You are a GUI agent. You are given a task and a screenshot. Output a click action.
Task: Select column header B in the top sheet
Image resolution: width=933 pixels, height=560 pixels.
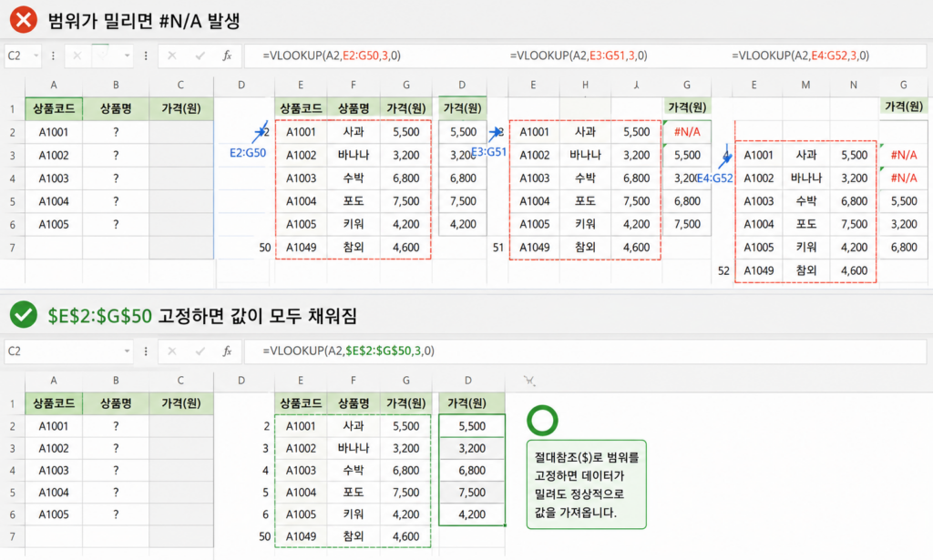click(x=116, y=85)
